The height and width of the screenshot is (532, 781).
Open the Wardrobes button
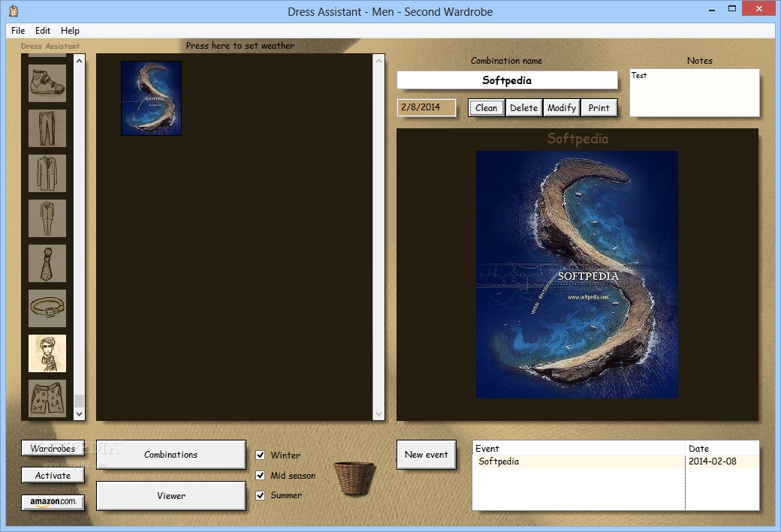pos(53,449)
